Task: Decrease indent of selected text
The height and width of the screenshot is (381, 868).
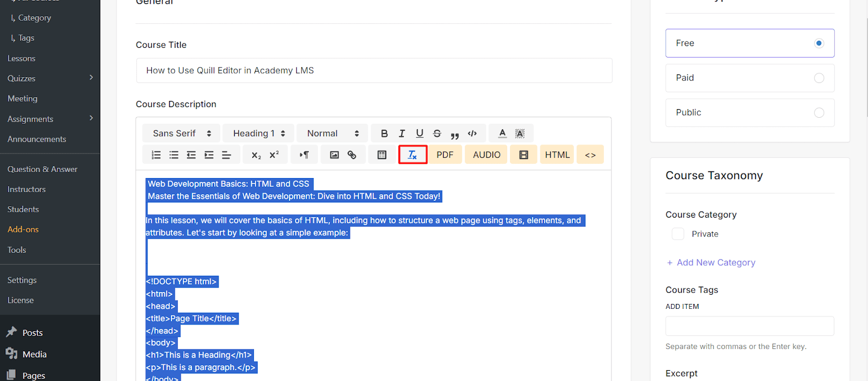Action: pyautogui.click(x=192, y=155)
